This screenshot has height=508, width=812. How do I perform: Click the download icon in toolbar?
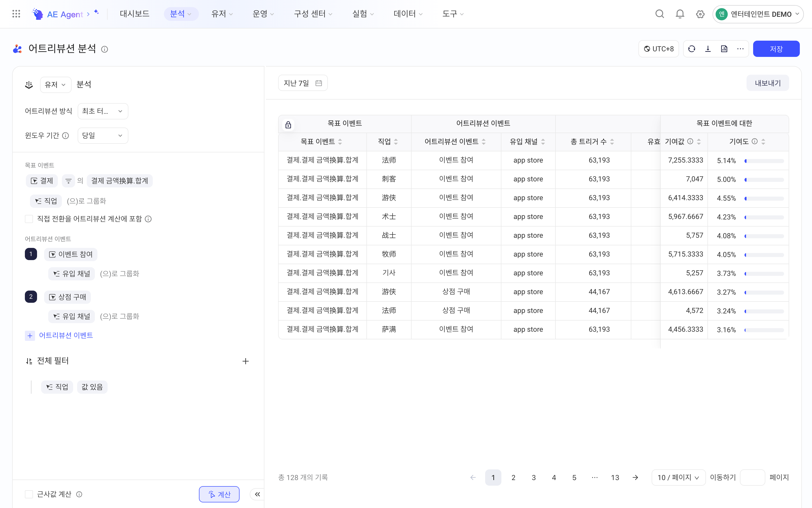[x=708, y=49]
